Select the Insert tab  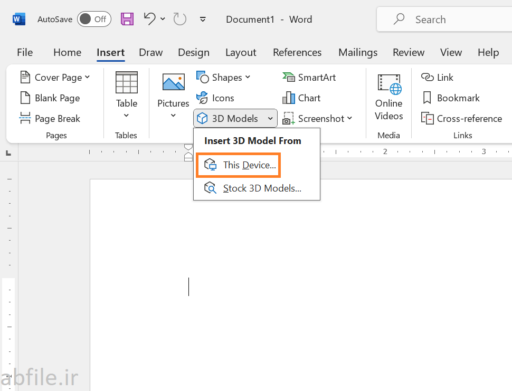[x=110, y=52]
